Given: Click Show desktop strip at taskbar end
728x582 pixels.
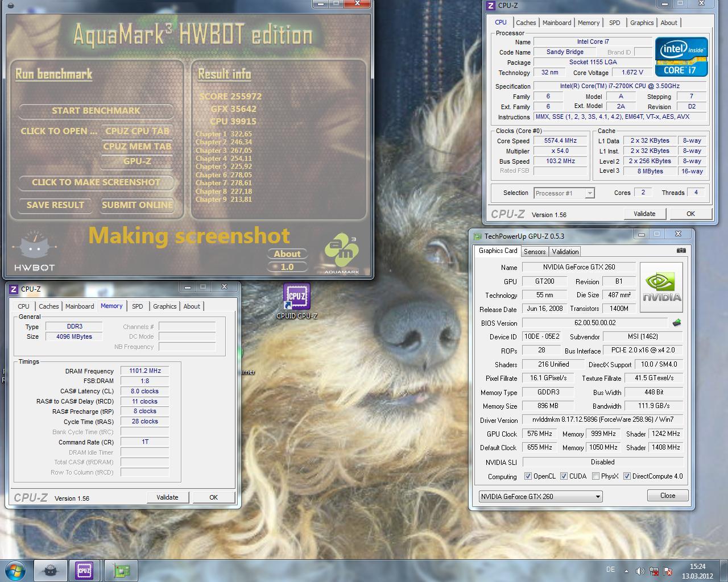Looking at the screenshot, I should coord(724,571).
